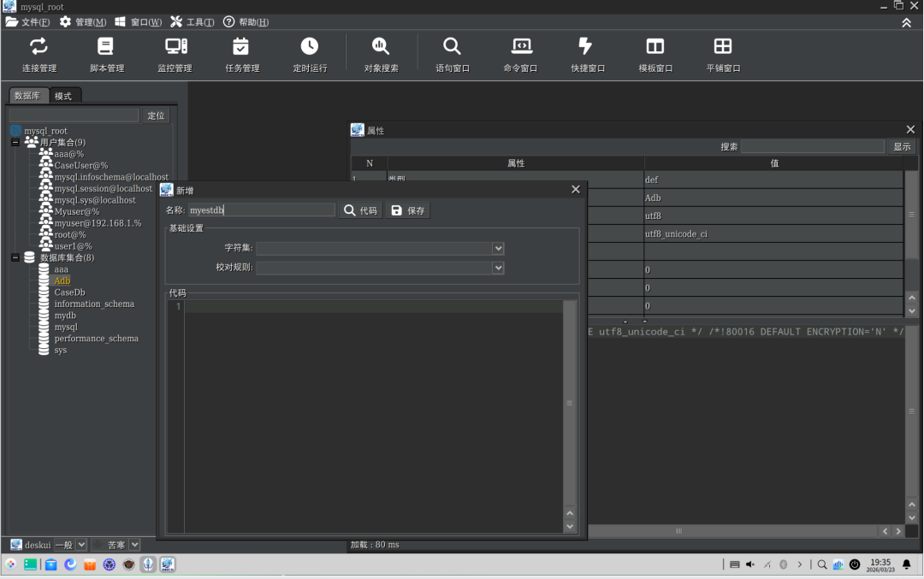The image size is (924, 579).
Task: Collapse the 用户集合(9) tree node
Action: (15, 143)
